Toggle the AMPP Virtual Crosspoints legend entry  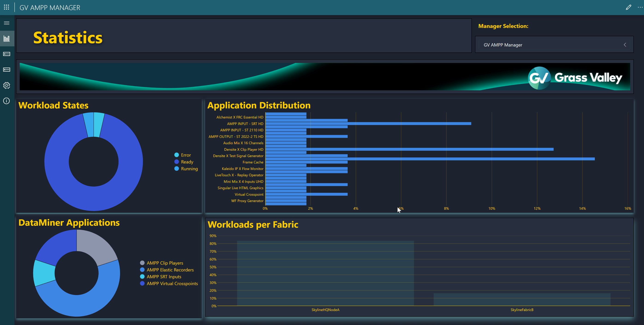point(169,283)
